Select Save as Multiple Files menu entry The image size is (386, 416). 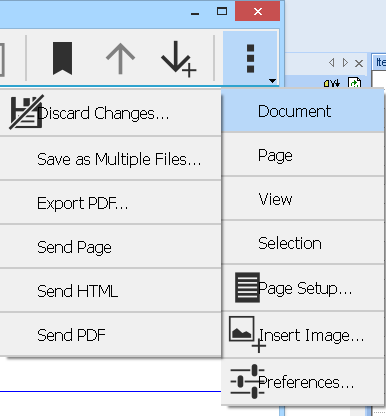click(110, 159)
